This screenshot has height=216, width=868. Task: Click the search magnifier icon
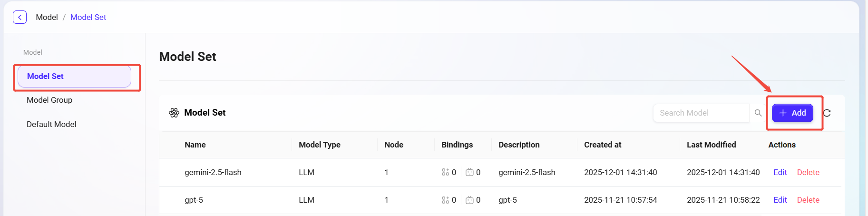coord(758,113)
